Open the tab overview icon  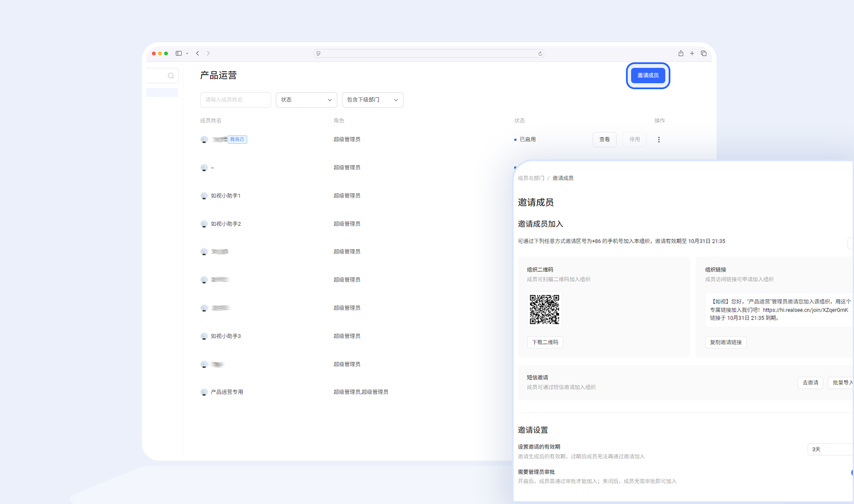[x=704, y=53]
